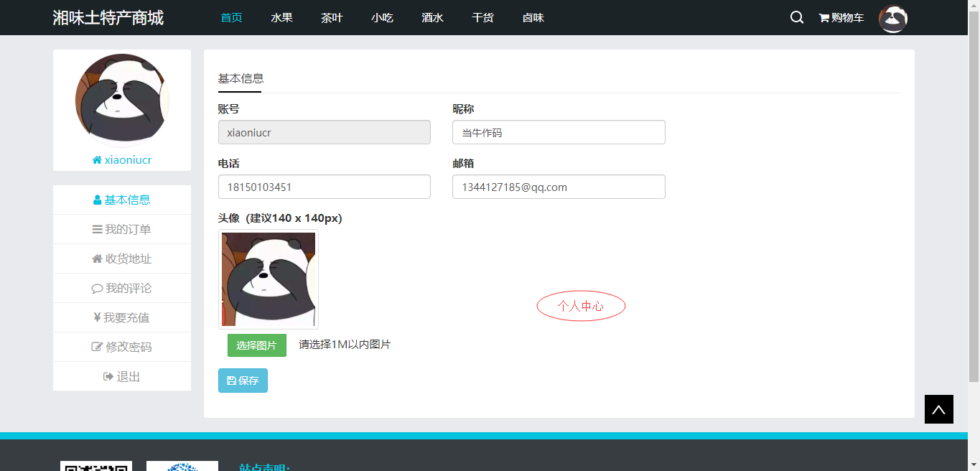Go to the 首页 nav item
The image size is (980, 471).
(x=231, y=18)
